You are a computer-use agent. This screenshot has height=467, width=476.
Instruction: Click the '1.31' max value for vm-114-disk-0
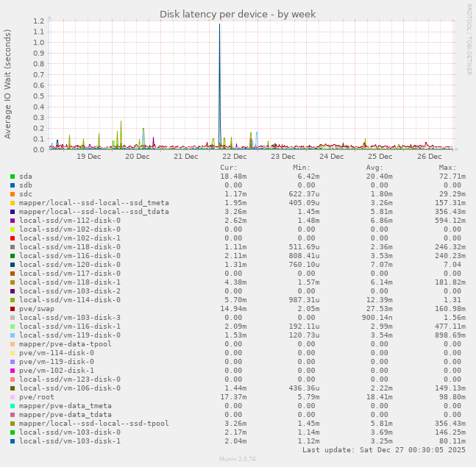(452, 300)
